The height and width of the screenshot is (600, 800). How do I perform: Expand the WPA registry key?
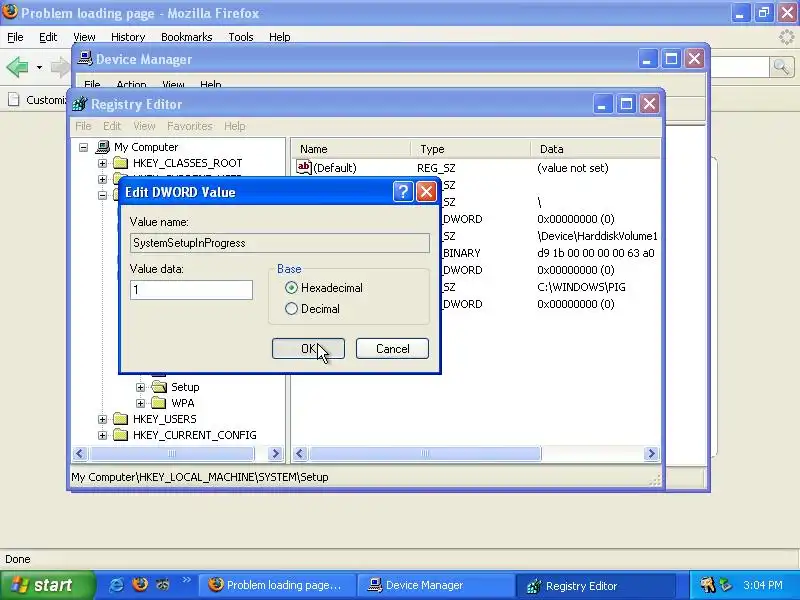tap(140, 403)
